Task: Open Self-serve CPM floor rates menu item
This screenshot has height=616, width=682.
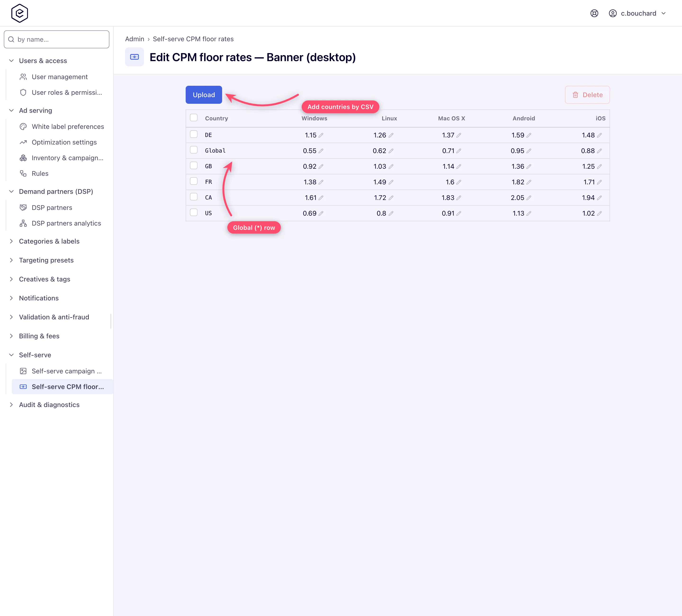Action: click(x=62, y=386)
